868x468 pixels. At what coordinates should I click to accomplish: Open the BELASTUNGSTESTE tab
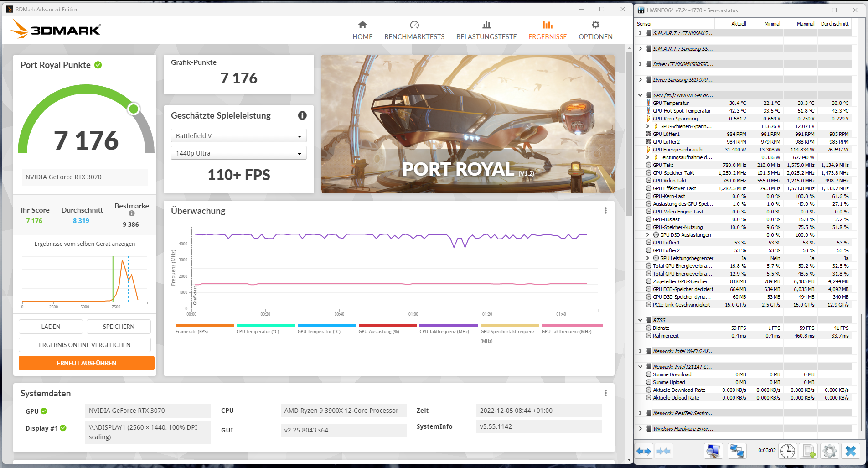click(x=486, y=31)
